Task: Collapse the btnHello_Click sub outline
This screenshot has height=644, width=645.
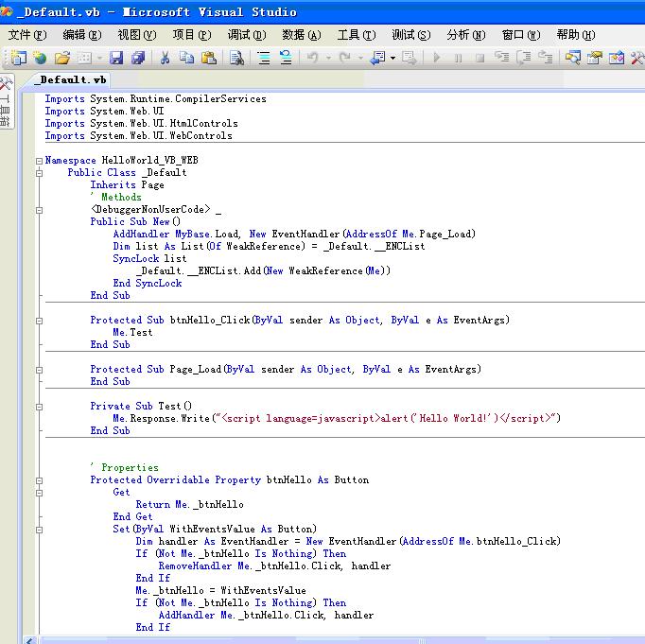Action: click(x=39, y=321)
